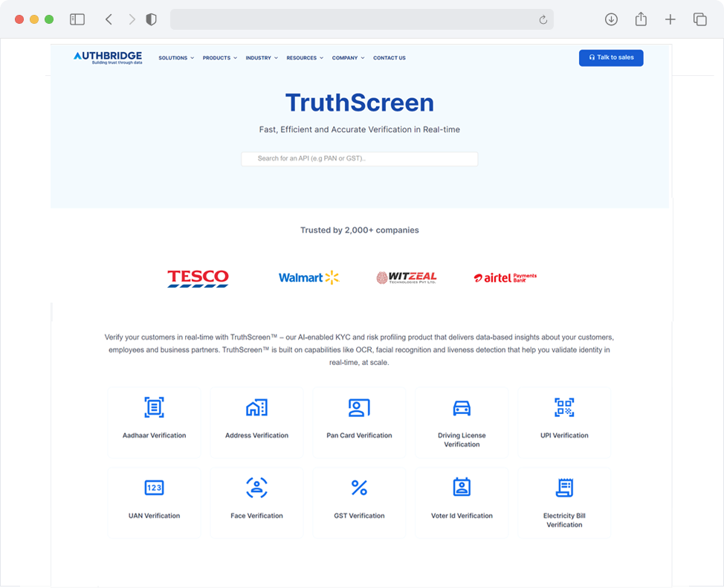Select the UAN Verification 123 icon
The height and width of the screenshot is (588, 724).
point(154,488)
